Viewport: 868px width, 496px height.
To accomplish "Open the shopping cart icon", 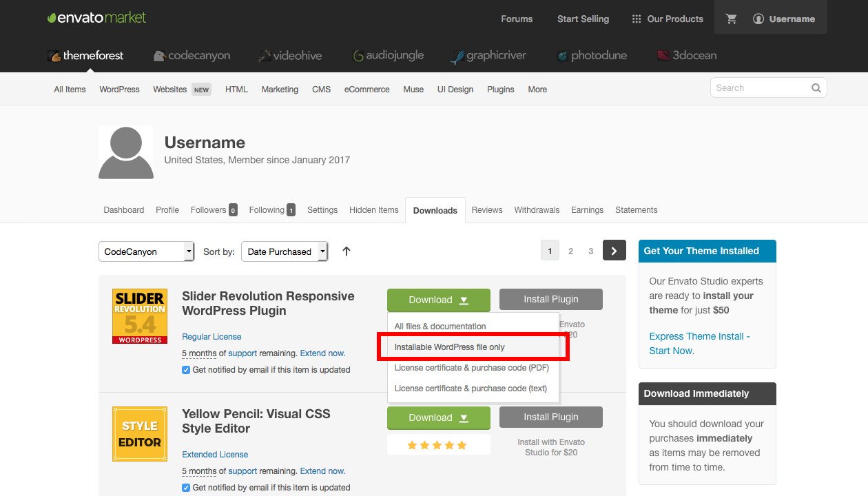I will click(732, 19).
